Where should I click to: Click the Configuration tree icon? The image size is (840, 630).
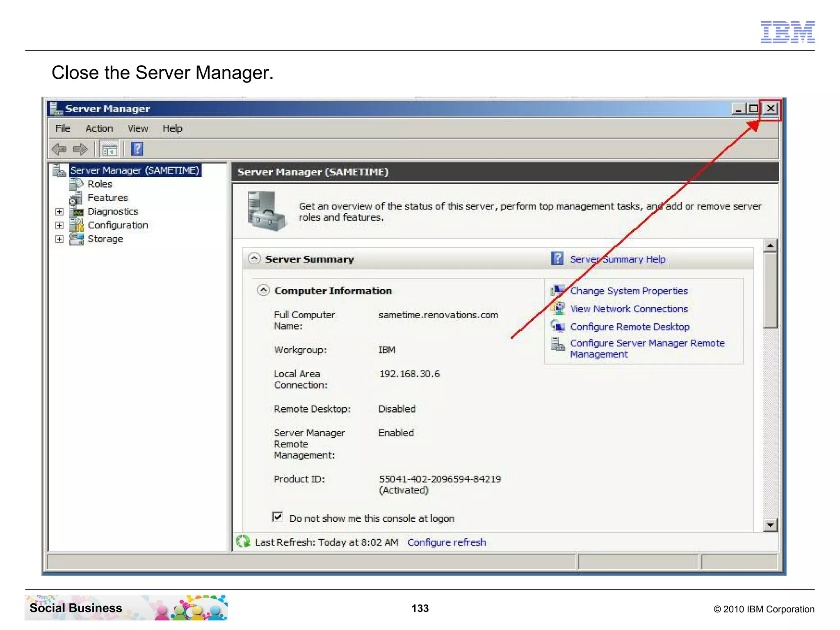tap(77, 225)
